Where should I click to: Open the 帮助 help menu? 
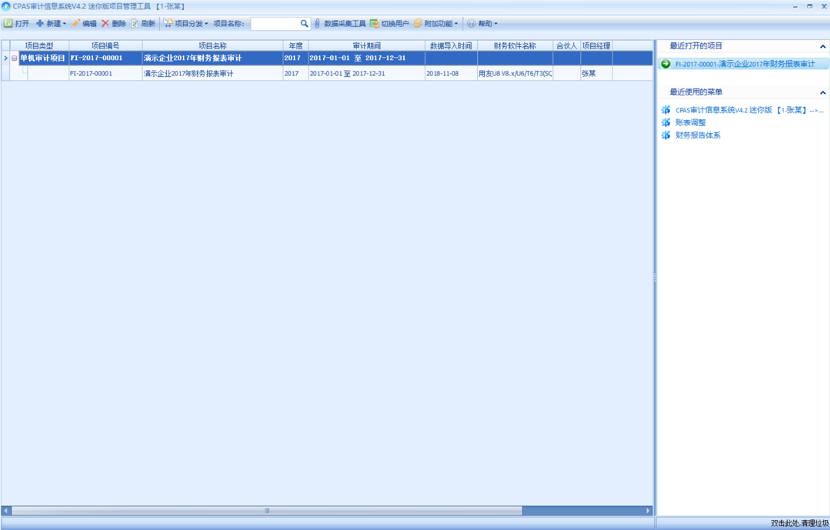pos(482,23)
